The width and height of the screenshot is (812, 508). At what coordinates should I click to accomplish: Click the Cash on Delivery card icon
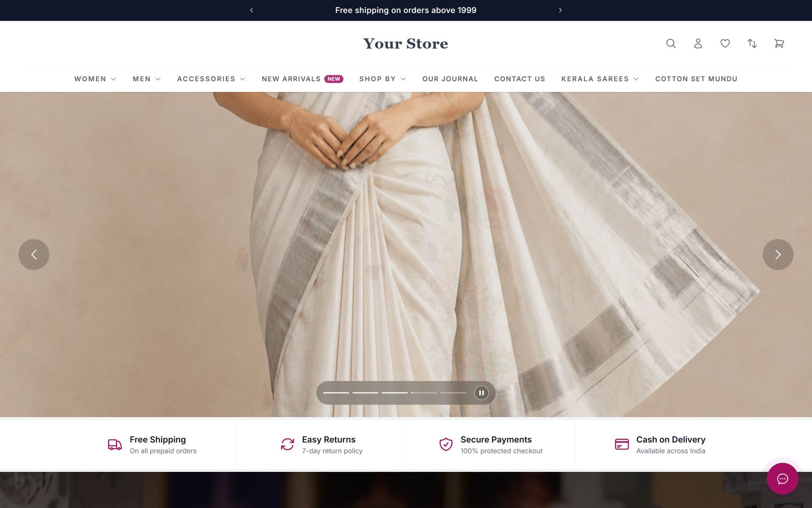point(622,444)
